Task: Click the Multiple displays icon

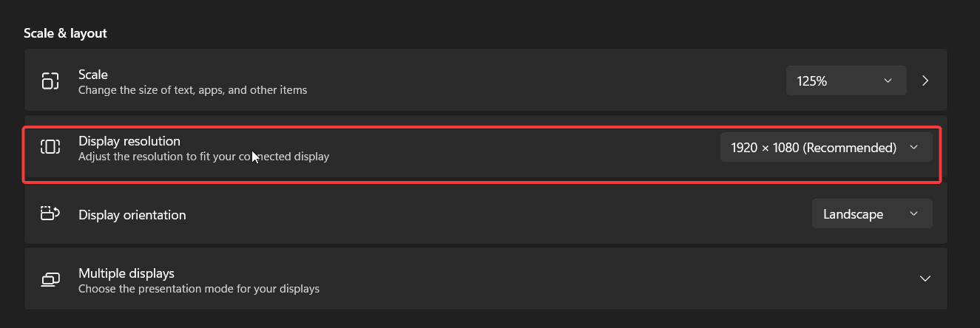Action: pos(50,279)
